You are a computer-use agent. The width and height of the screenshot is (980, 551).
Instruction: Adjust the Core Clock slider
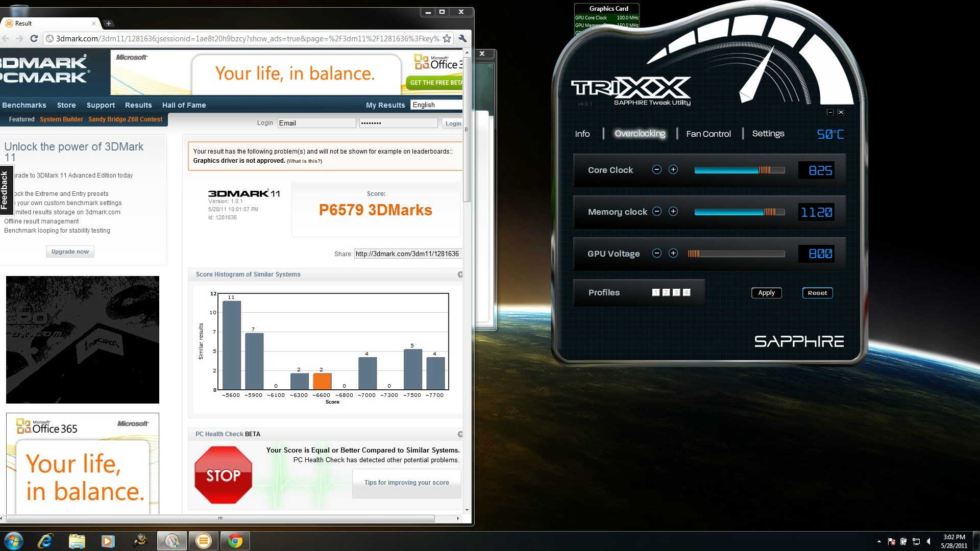click(x=740, y=170)
